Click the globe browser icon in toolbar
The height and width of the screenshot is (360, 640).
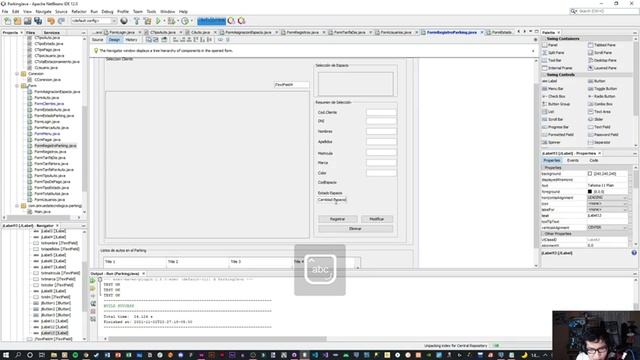tap(124, 21)
